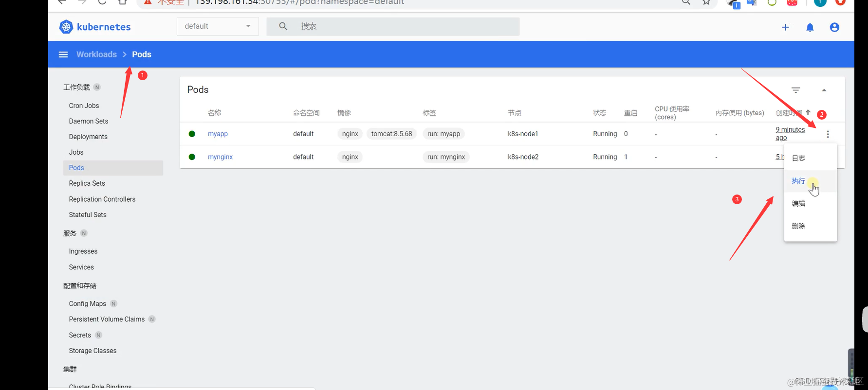
Task: Click the browser address bar URL
Action: 299,2
